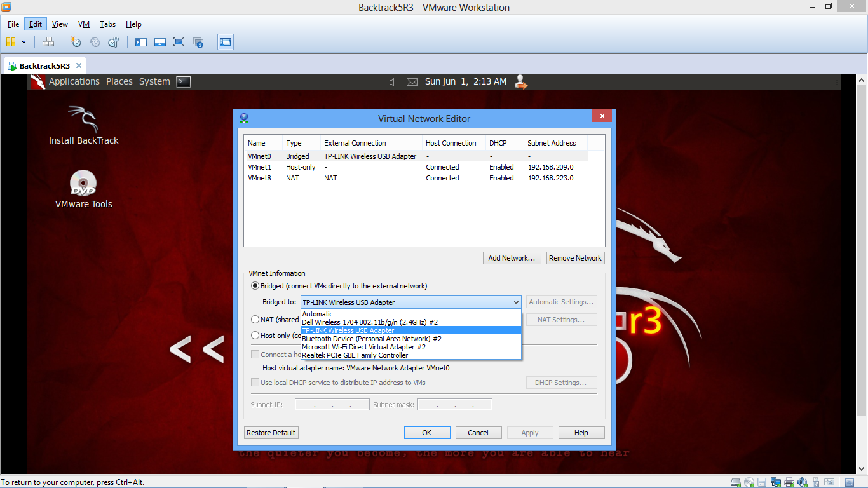Click the console view toolbar icon

tap(225, 42)
